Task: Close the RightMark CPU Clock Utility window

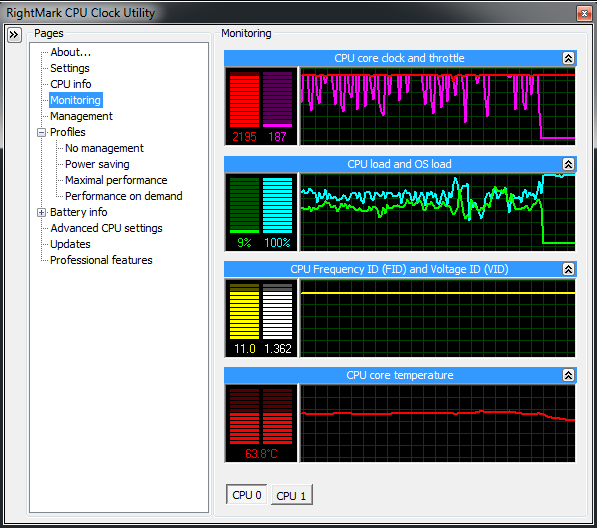Action: click(x=584, y=13)
